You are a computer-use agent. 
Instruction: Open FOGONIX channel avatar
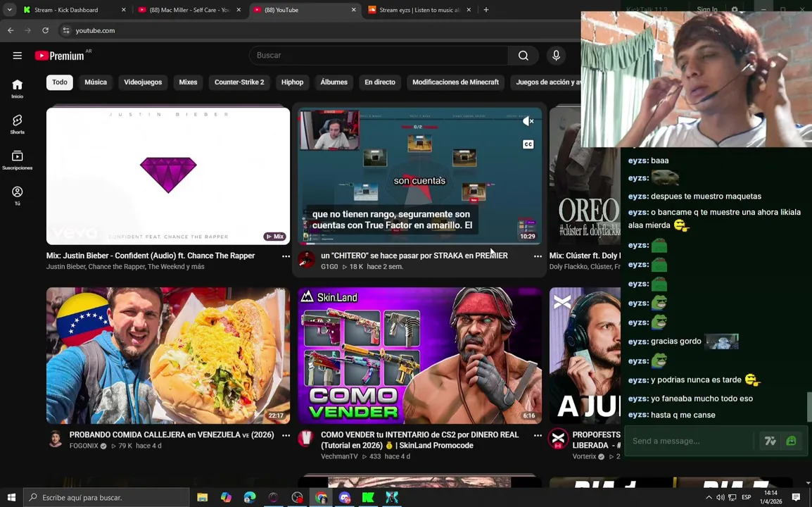[x=56, y=439]
